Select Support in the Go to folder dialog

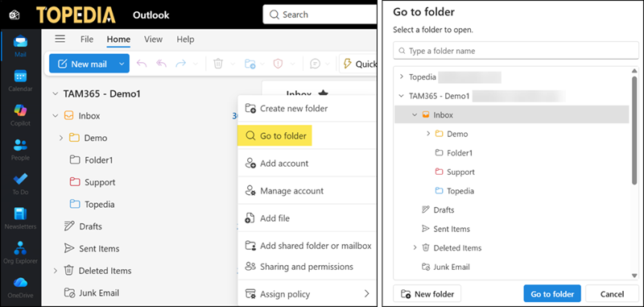click(455, 172)
